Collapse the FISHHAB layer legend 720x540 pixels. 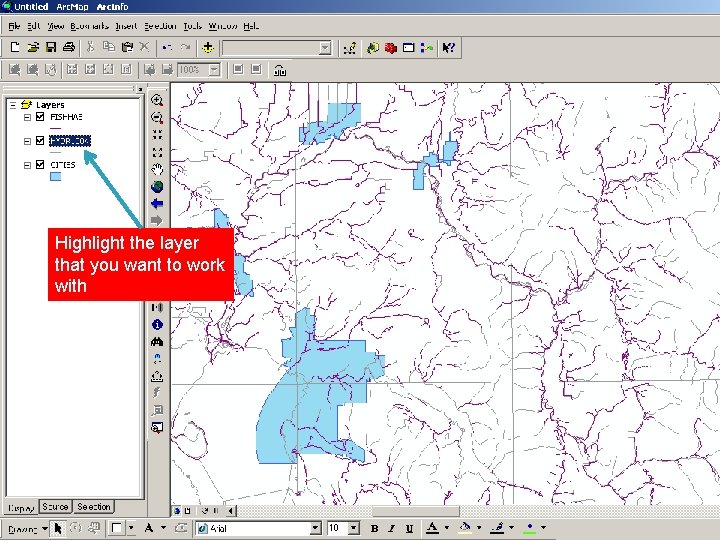coord(27,117)
